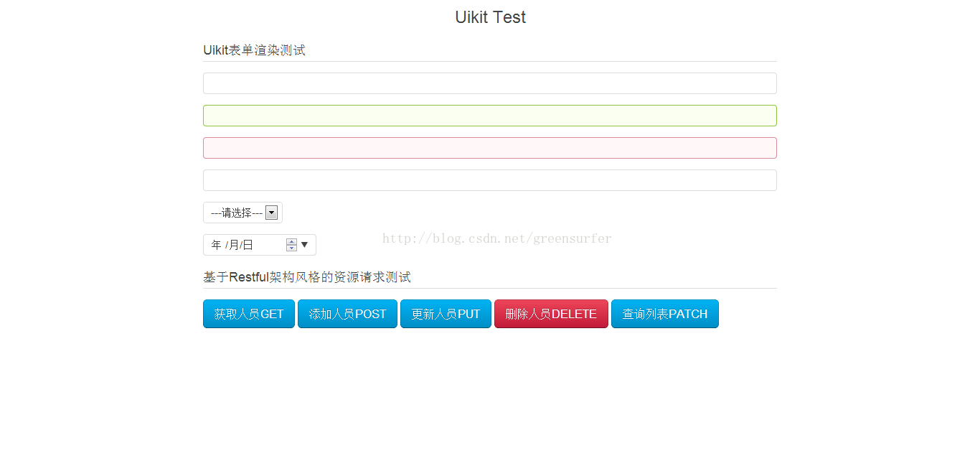Viewport: 980px width, 461px height.
Task: Click the first plain white text input
Action: tap(489, 83)
